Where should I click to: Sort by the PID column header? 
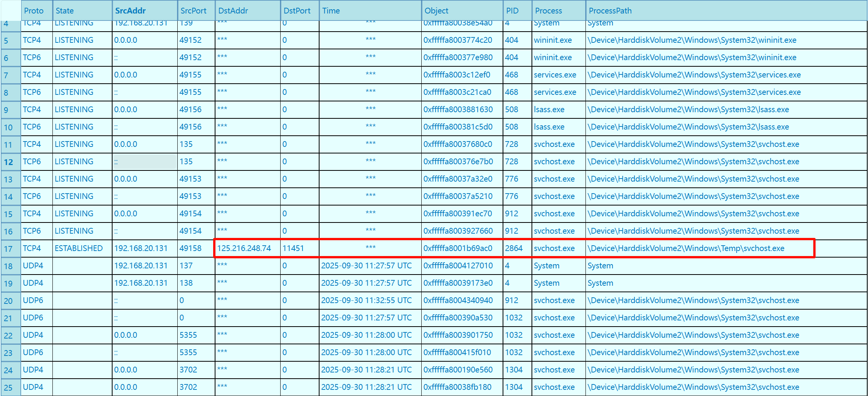[512, 11]
